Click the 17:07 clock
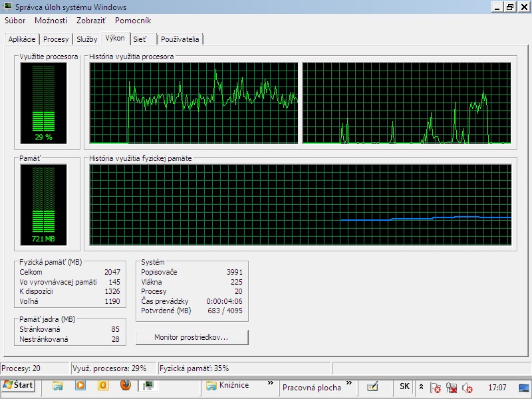Screen dimensions: 532x399 point(497,388)
